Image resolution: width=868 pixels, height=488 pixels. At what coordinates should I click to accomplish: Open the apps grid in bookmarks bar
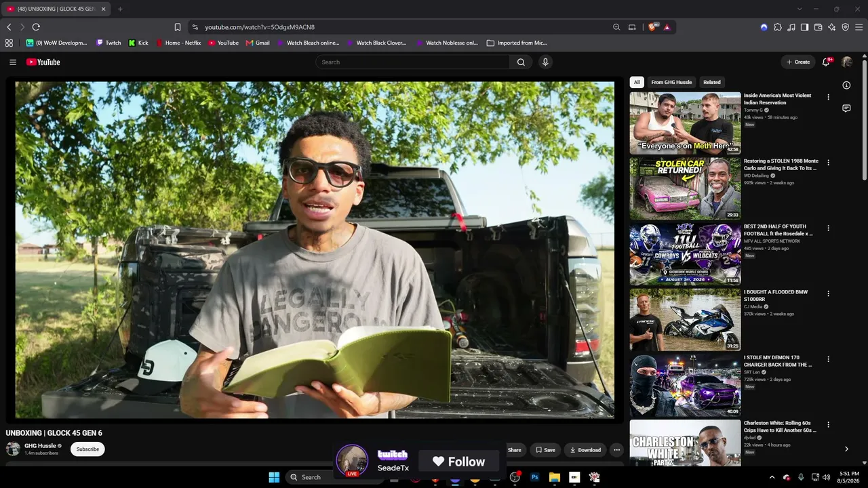coord(9,43)
